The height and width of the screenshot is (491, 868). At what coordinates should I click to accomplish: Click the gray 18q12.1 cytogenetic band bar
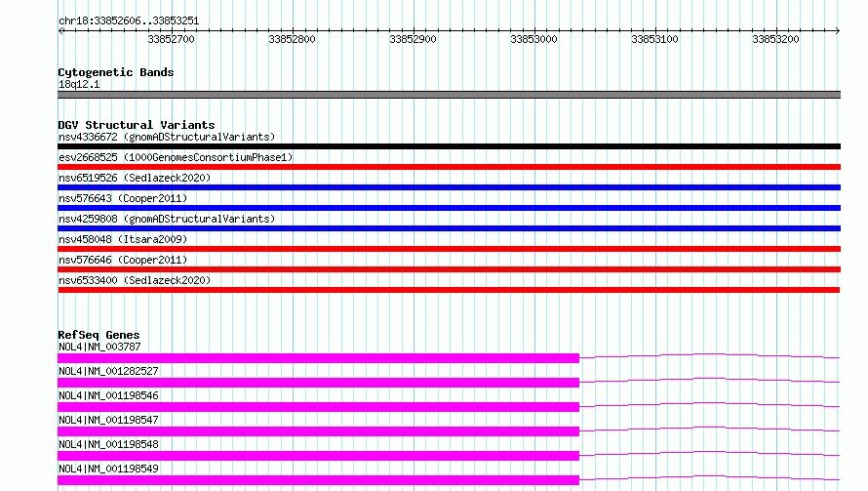[449, 95]
